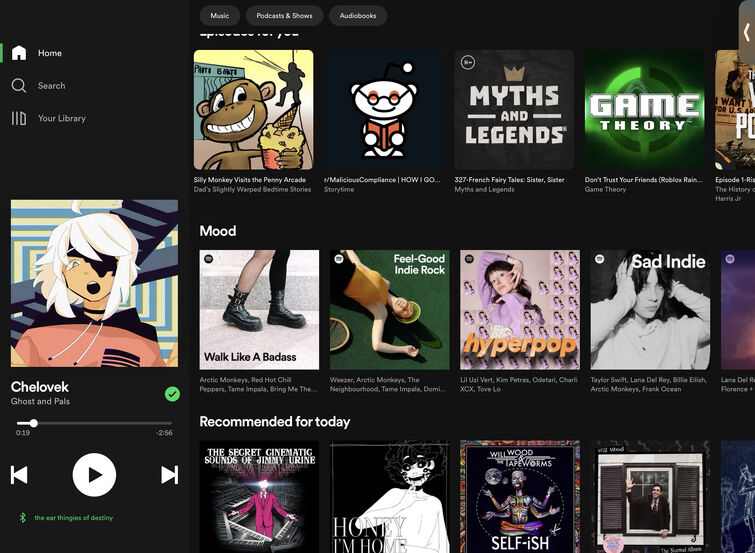Click the collapse arrow handle at top right

[x=747, y=32]
